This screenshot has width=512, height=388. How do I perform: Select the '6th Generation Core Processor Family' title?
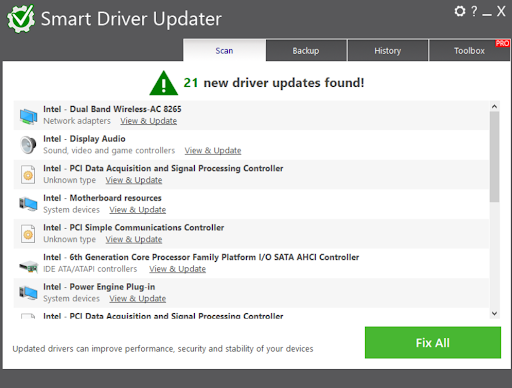tap(201, 257)
